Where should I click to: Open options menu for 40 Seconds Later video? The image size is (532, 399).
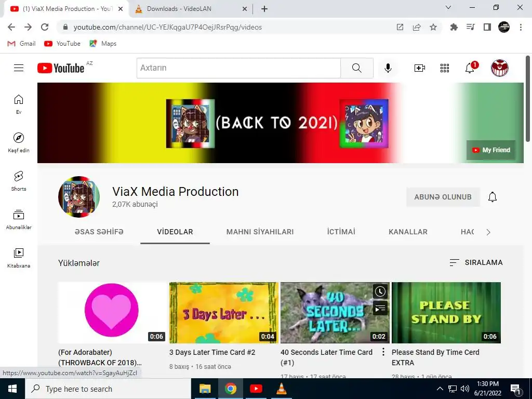383,352
